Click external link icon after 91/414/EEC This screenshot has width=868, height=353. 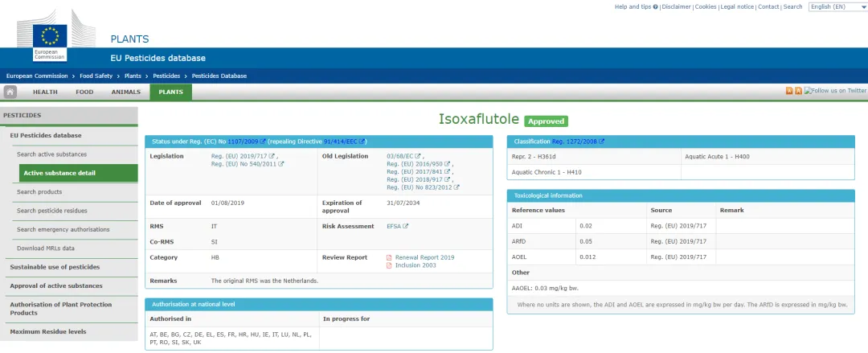coord(362,142)
